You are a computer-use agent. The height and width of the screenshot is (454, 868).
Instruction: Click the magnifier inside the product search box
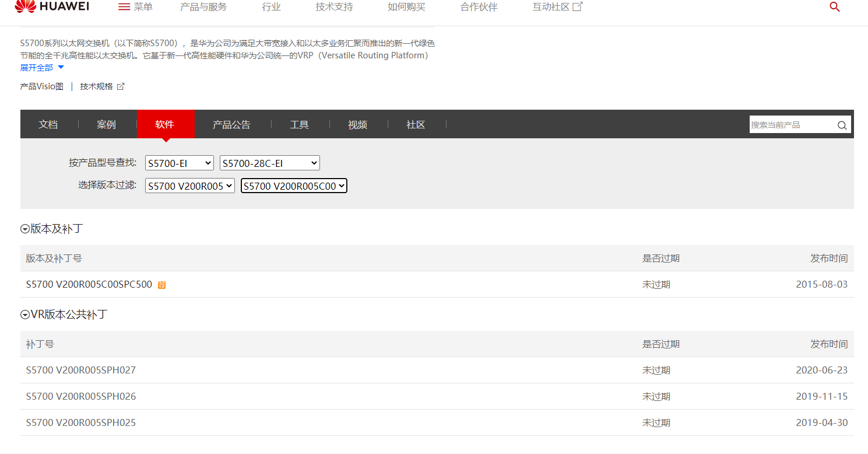click(842, 125)
